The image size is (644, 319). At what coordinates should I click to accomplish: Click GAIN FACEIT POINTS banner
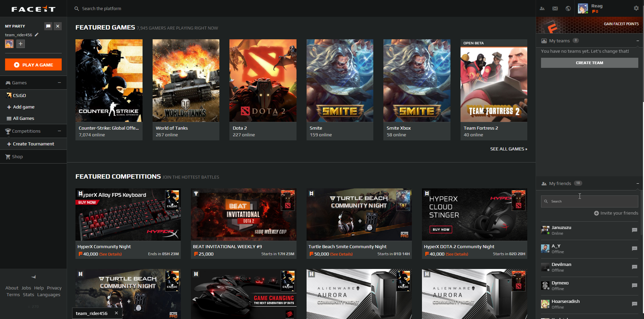pos(589,25)
